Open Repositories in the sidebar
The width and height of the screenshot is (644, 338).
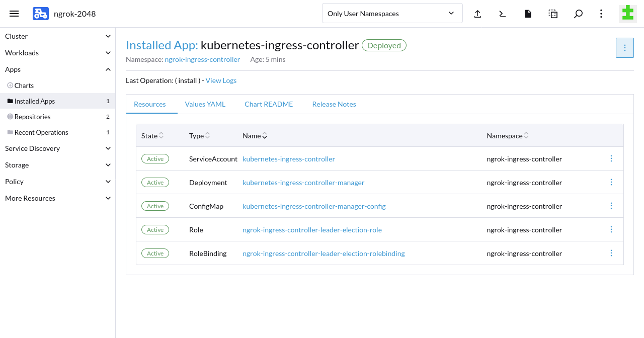[57, 117]
